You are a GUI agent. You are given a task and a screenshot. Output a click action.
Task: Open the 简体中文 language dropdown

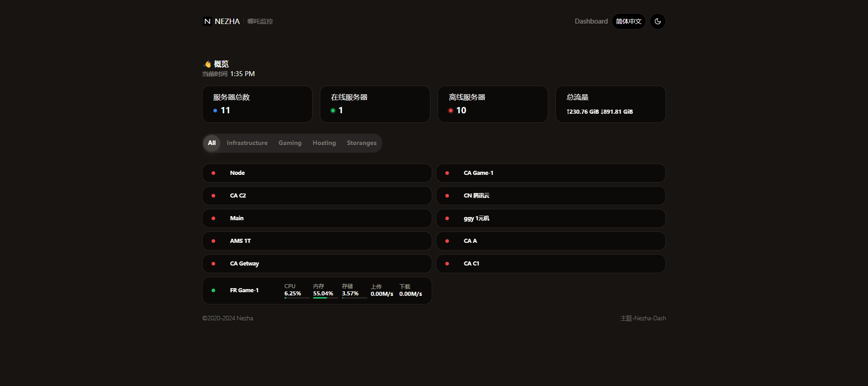tap(628, 21)
